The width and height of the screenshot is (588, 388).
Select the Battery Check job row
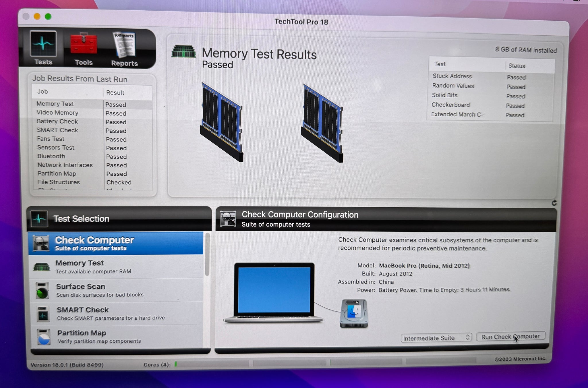pyautogui.click(x=57, y=121)
